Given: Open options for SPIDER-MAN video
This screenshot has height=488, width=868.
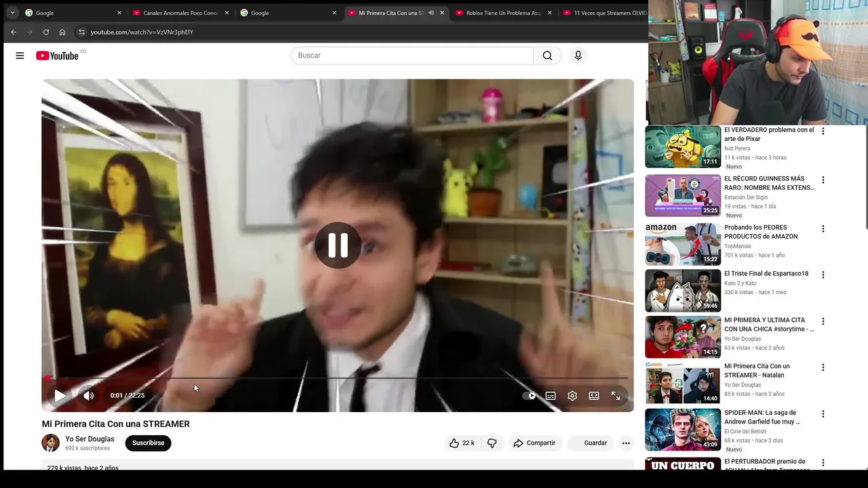Looking at the screenshot, I should point(823,413).
